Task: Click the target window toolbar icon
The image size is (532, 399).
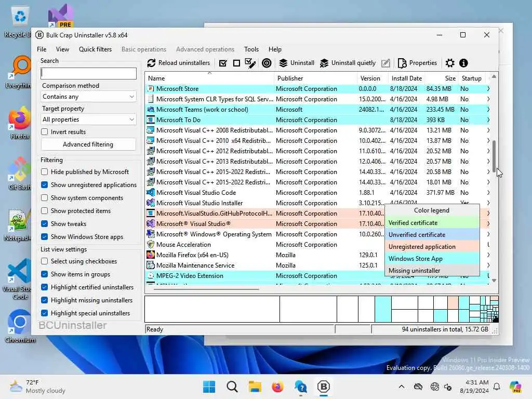Action: (x=267, y=63)
